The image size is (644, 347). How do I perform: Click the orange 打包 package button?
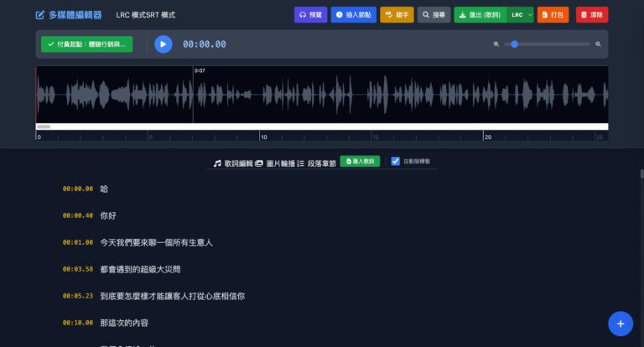click(x=553, y=15)
